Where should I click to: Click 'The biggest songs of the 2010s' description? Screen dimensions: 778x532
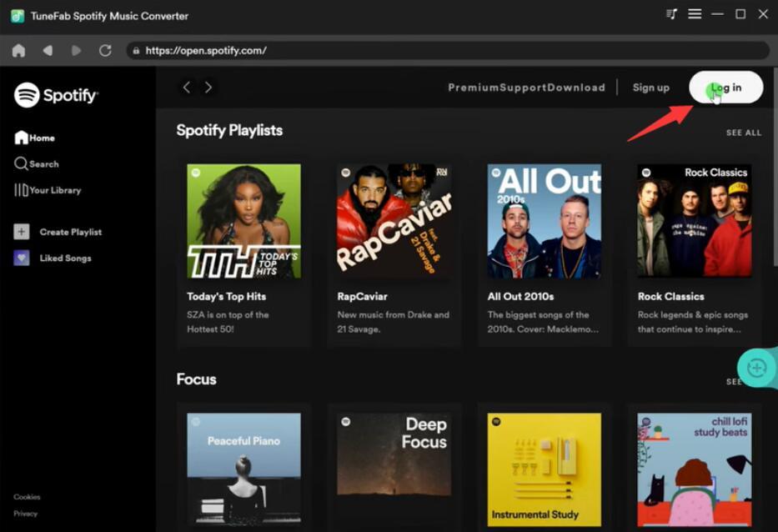[543, 322]
